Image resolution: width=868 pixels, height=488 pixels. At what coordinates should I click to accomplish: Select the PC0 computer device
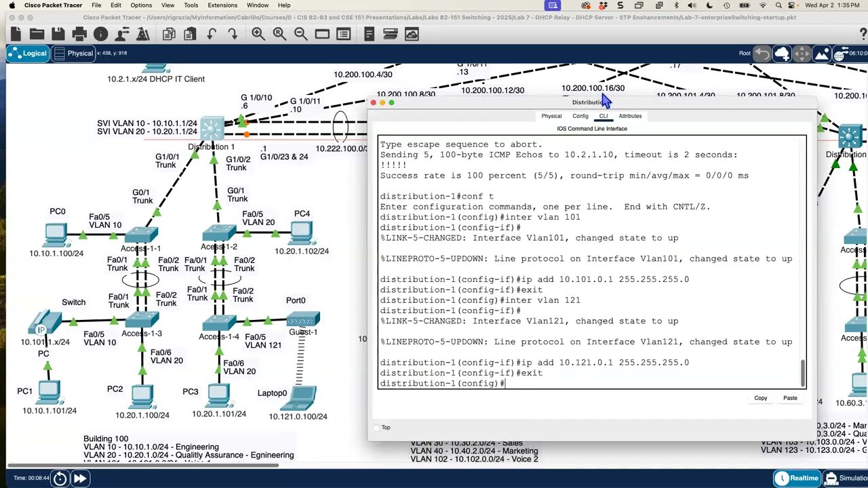click(55, 235)
